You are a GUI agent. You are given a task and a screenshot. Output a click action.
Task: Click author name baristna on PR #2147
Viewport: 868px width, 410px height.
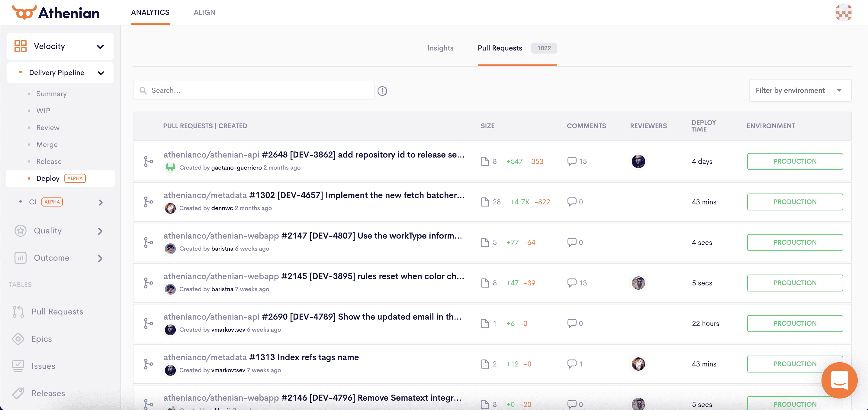(x=222, y=248)
